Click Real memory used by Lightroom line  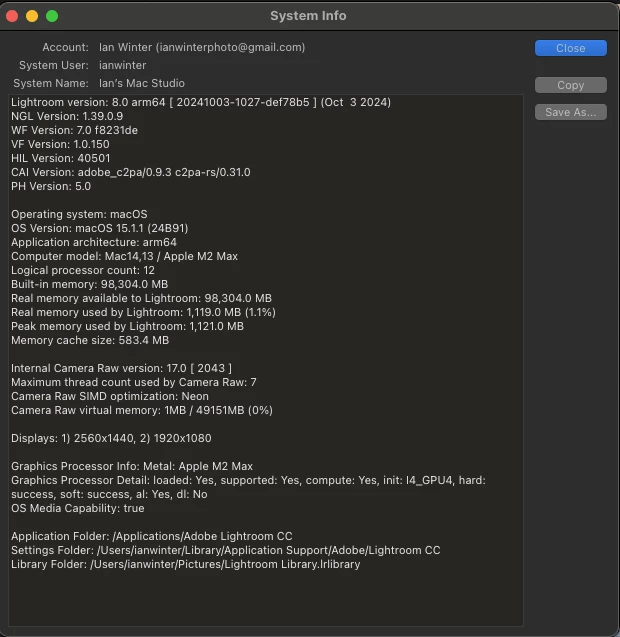(x=143, y=312)
